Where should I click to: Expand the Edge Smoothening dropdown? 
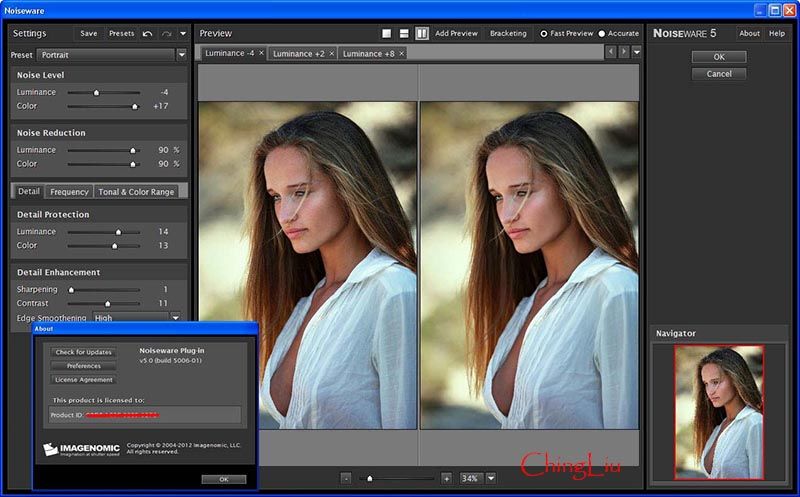click(175, 318)
